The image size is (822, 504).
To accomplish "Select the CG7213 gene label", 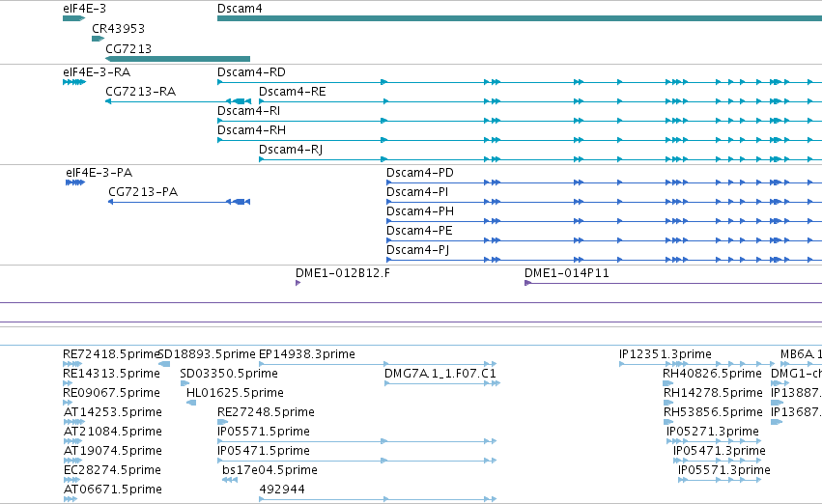I will tap(128, 48).
